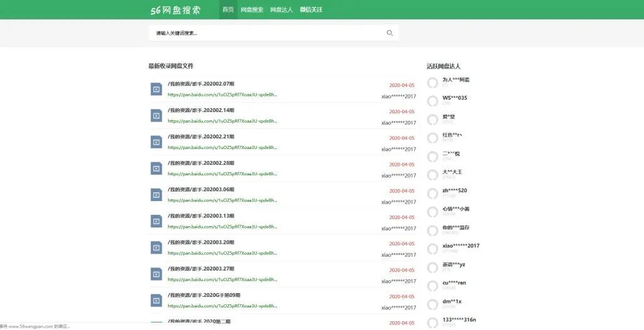The image size is (644, 330).
Task: Click the magnifier search icon
Action: pyautogui.click(x=390, y=33)
